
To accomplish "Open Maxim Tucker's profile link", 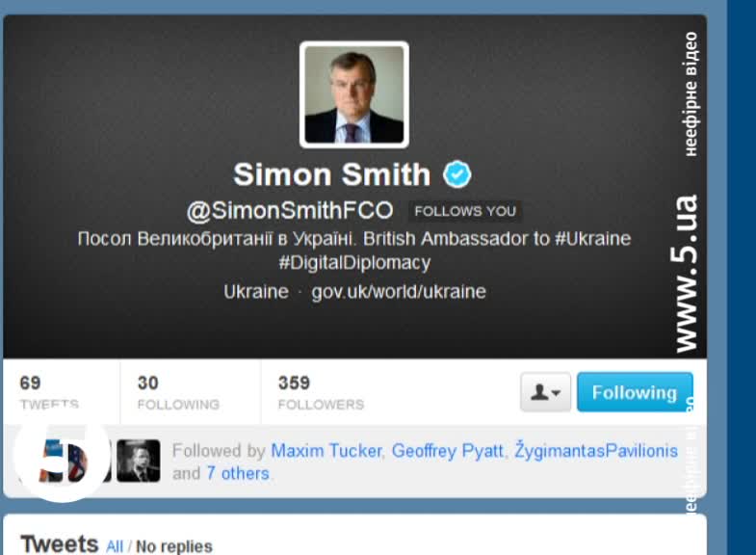I will coord(326,450).
